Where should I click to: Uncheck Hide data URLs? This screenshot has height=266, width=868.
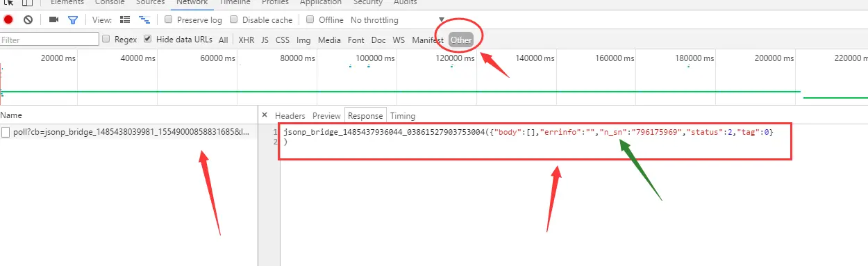pos(148,40)
